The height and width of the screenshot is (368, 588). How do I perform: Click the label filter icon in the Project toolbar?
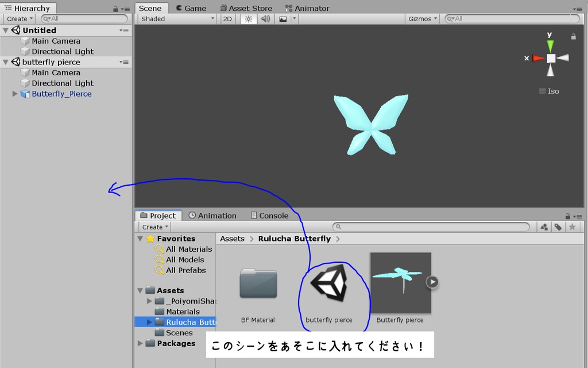tap(558, 227)
